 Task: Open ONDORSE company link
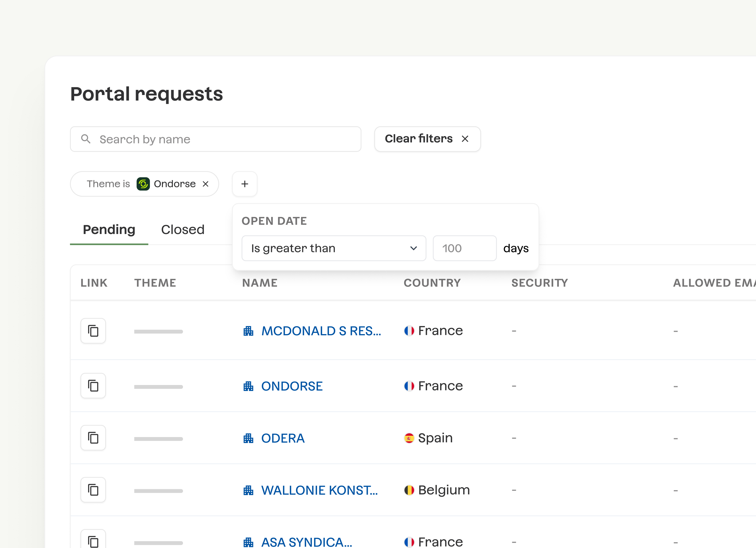(x=292, y=386)
